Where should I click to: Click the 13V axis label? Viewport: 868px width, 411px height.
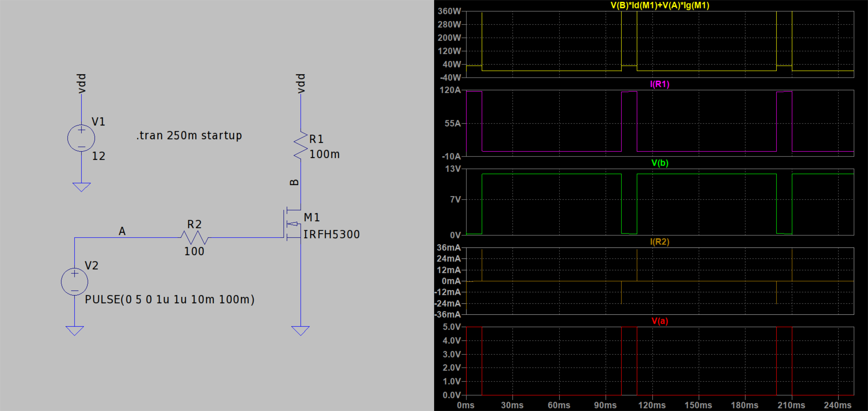pyautogui.click(x=453, y=169)
